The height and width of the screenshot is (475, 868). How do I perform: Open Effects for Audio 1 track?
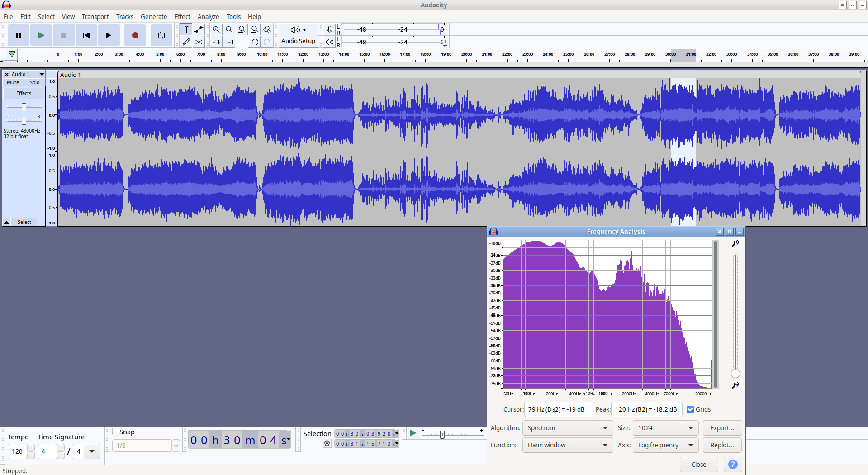(x=24, y=93)
